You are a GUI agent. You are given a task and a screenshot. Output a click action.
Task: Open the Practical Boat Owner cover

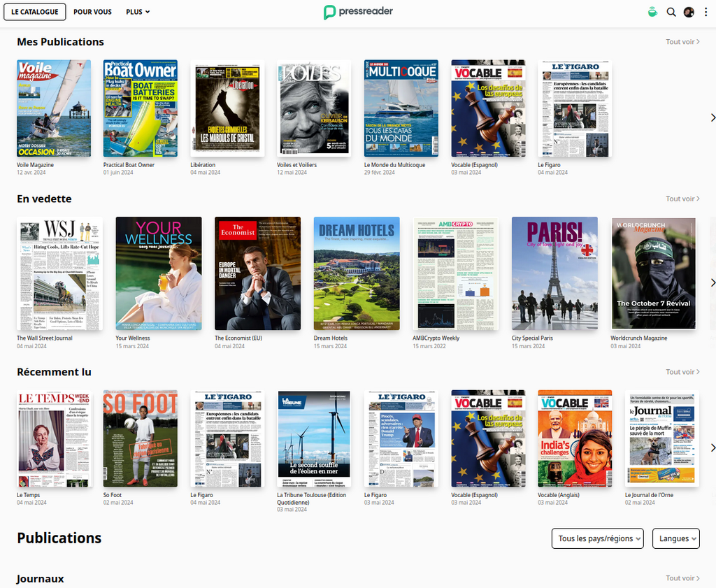pos(140,108)
